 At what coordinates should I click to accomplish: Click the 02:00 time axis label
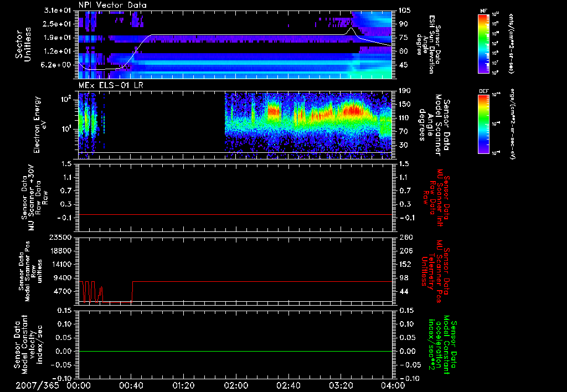236,385
